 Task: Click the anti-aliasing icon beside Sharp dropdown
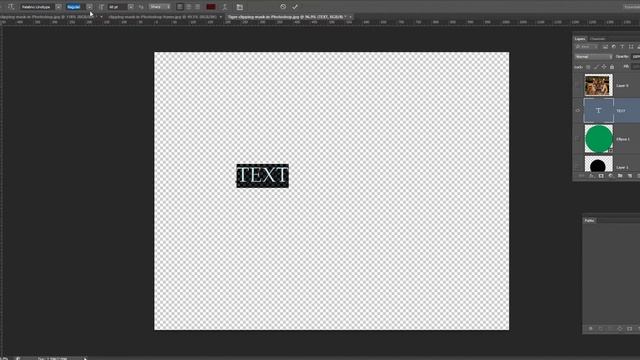pyautogui.click(x=141, y=7)
